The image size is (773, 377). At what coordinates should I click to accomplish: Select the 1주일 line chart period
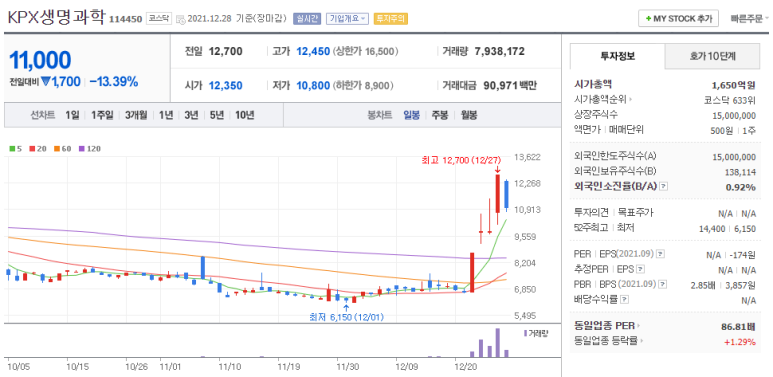(102, 115)
